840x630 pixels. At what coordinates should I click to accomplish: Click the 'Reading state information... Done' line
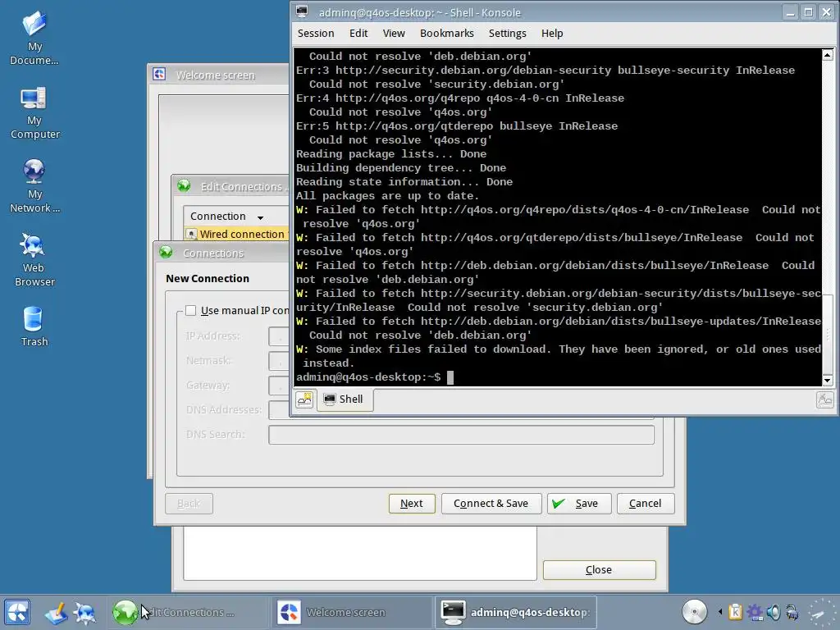404,182
